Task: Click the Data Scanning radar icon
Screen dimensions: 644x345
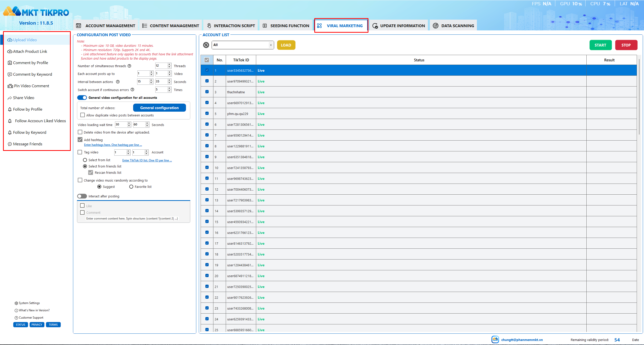Action: point(436,26)
